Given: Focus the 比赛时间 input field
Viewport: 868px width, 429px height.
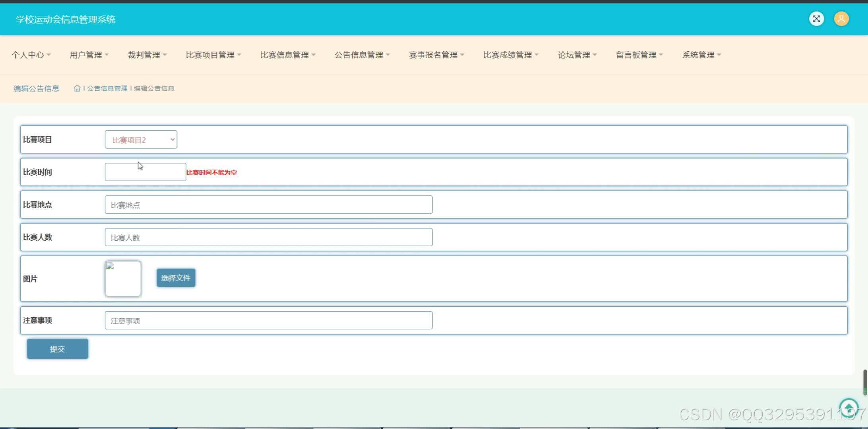Looking at the screenshot, I should pos(145,172).
